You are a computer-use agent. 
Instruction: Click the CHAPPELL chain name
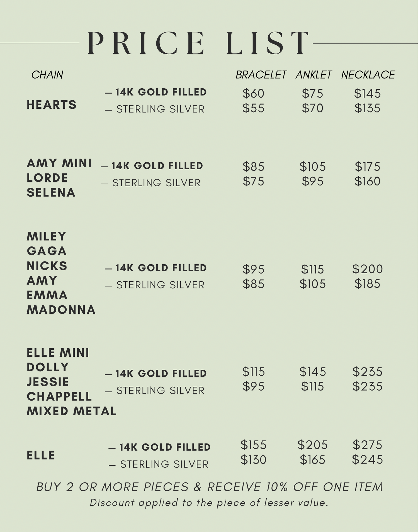coord(59,396)
